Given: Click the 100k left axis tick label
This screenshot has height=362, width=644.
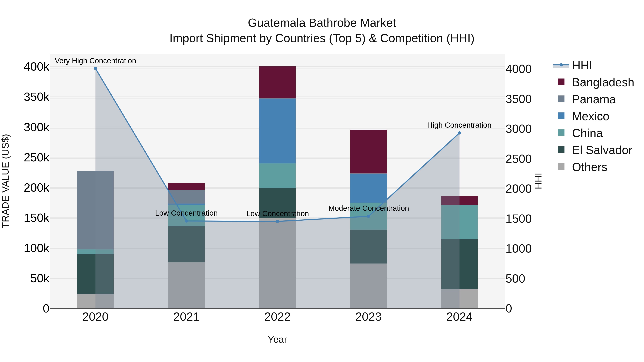Looking at the screenshot, I should tap(36, 248).
